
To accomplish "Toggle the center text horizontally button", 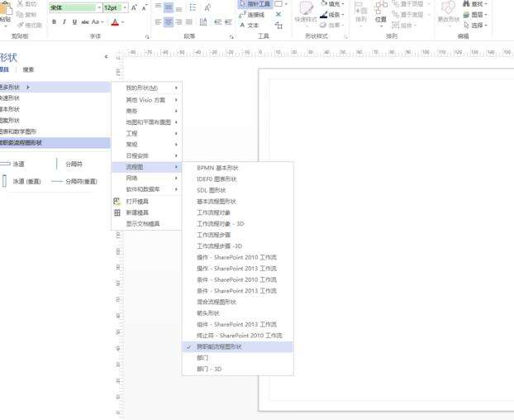I will coord(168,22).
